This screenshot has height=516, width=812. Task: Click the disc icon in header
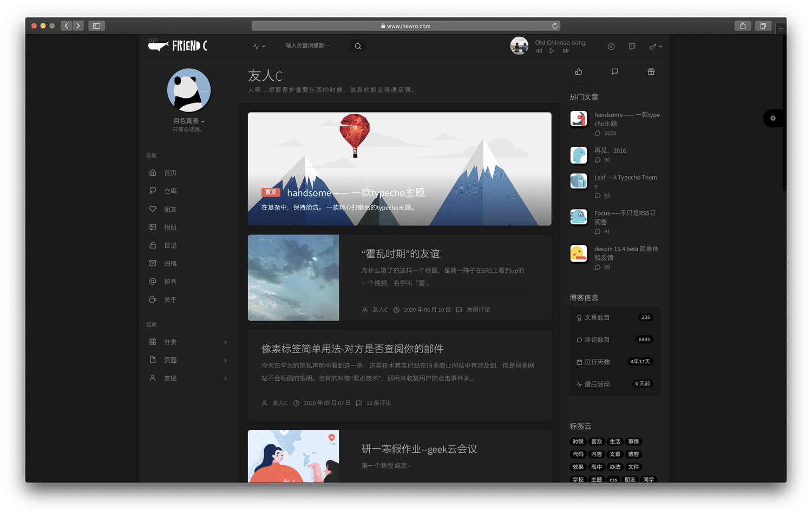tap(611, 47)
